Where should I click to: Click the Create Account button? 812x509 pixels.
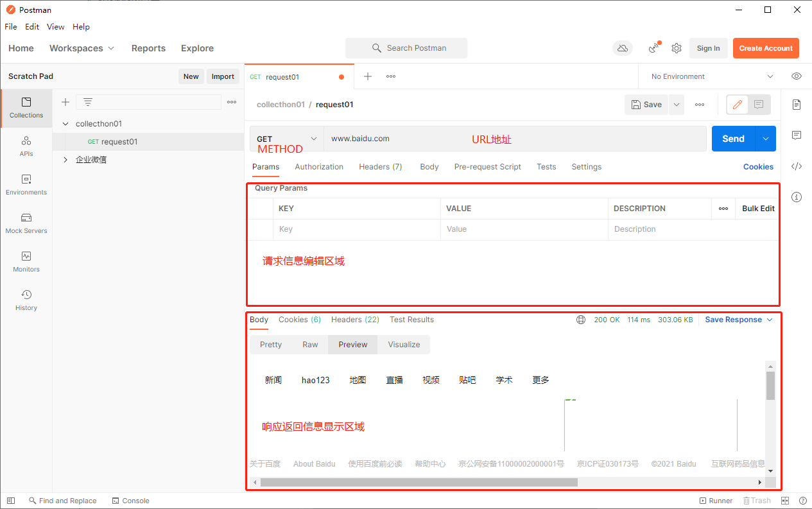tap(766, 48)
